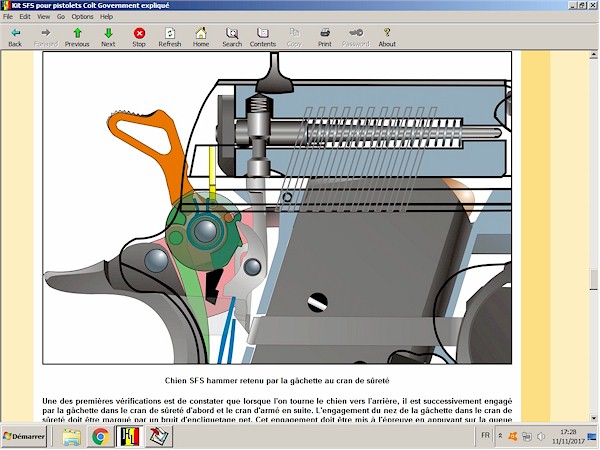This screenshot has width=600, height=450.
Task: Open the View menu
Action: pyautogui.click(x=43, y=16)
